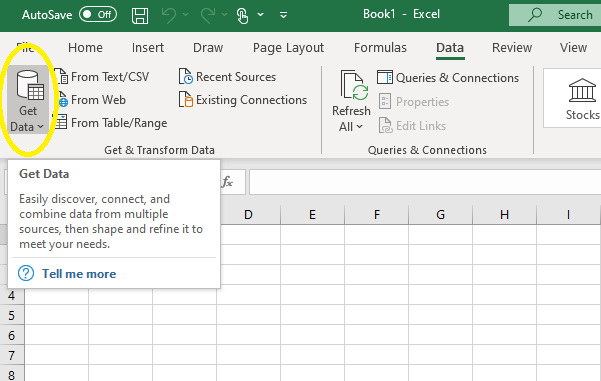Select column D header
Viewport: 601px width, 381px height.
[248, 215]
